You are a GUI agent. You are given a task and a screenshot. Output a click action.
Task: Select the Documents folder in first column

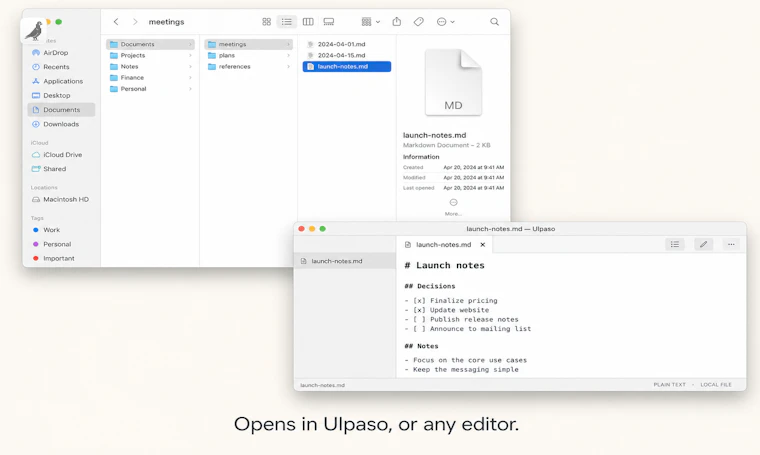pos(150,44)
